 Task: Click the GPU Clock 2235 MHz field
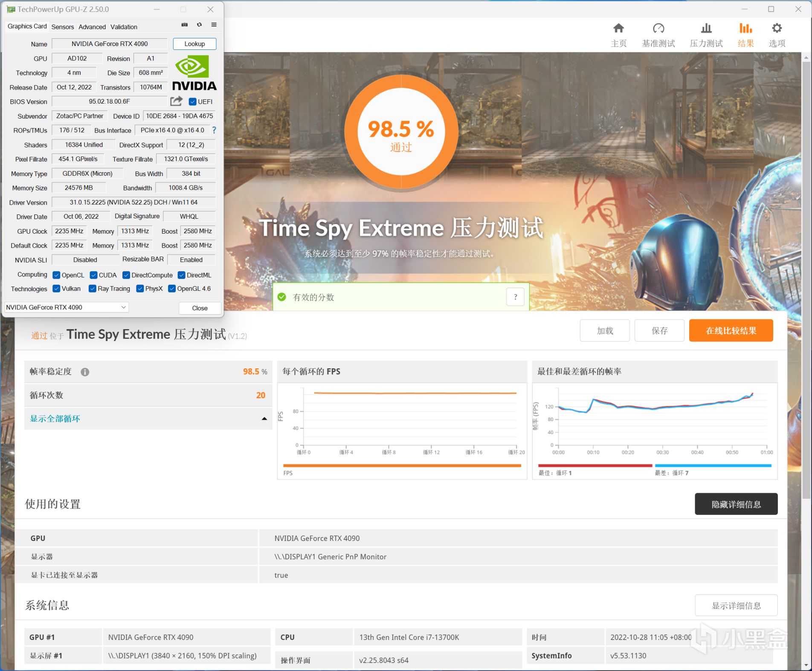[69, 231]
